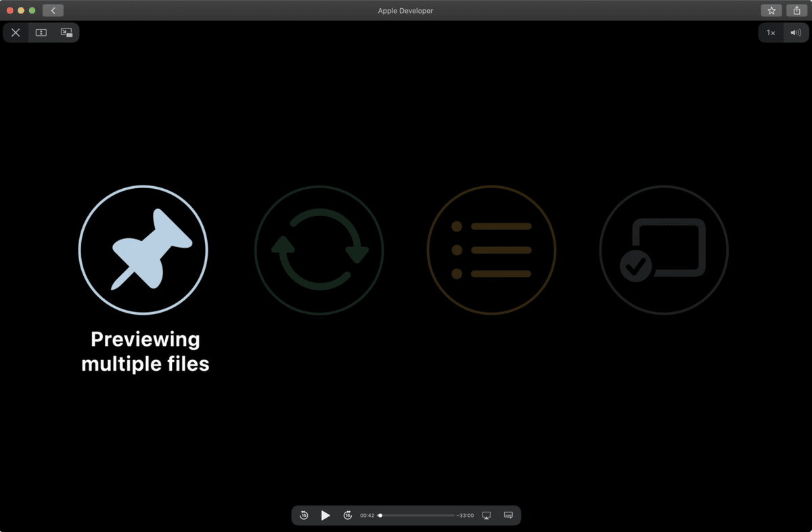Enter picture-in-picture mode

coord(66,32)
